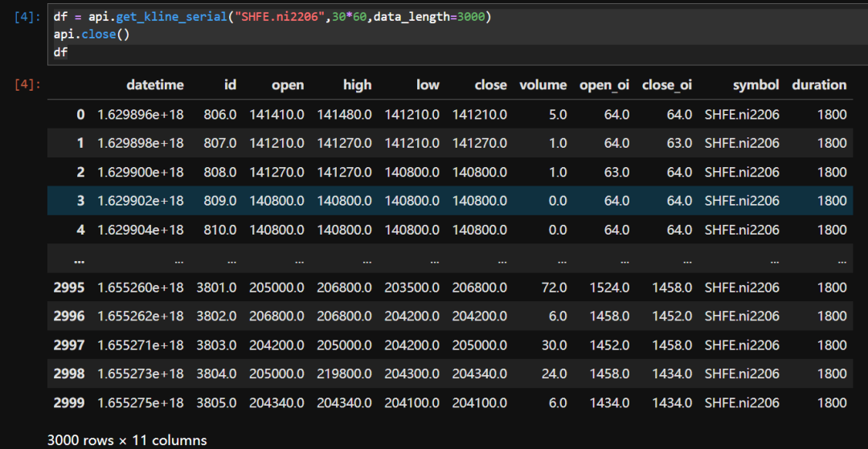Click the open column header
Viewport: 868px width, 449px height.
[287, 84]
